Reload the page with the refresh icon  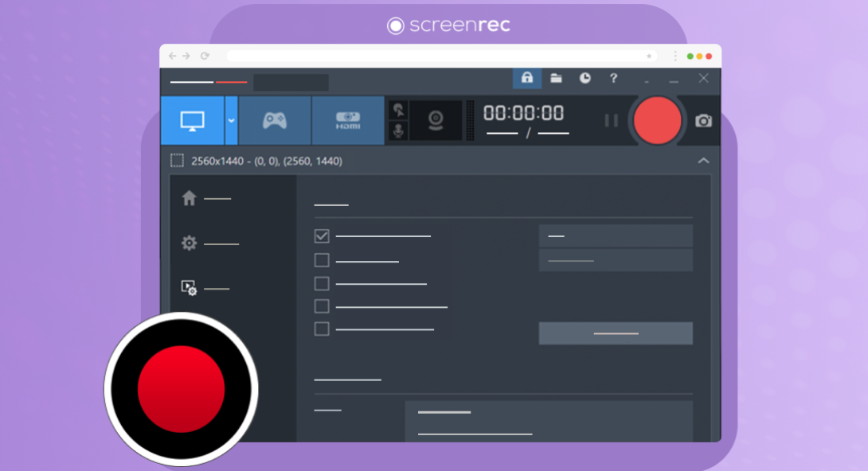pyautogui.click(x=205, y=56)
